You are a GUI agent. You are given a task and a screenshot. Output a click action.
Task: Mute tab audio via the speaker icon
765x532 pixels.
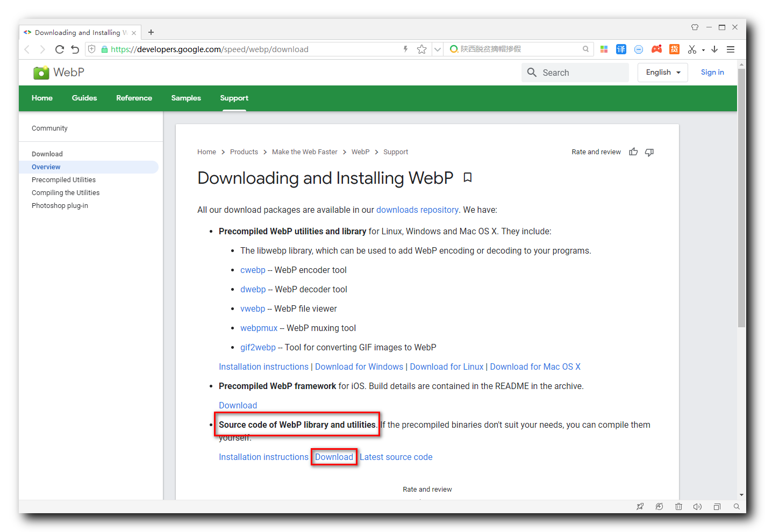697,507
